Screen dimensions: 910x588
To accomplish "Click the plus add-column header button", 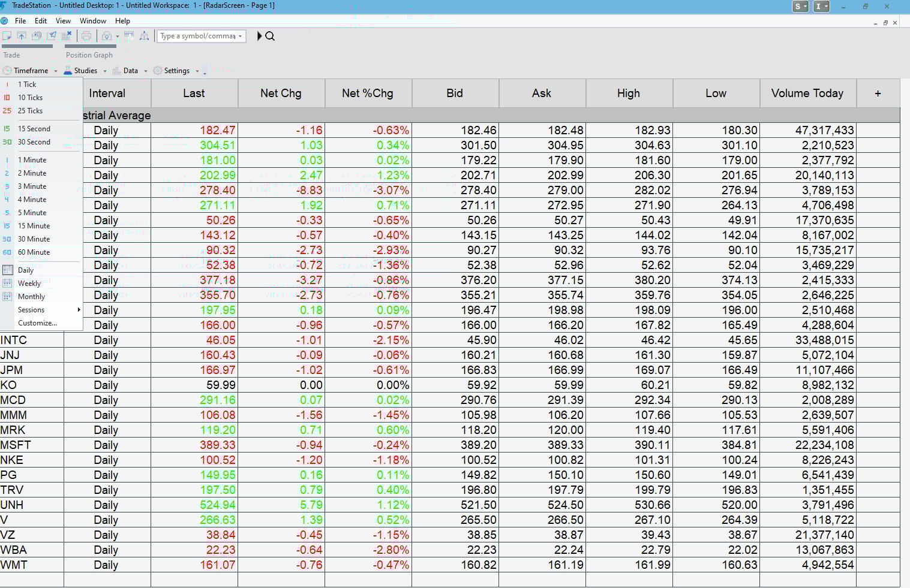I will click(878, 94).
